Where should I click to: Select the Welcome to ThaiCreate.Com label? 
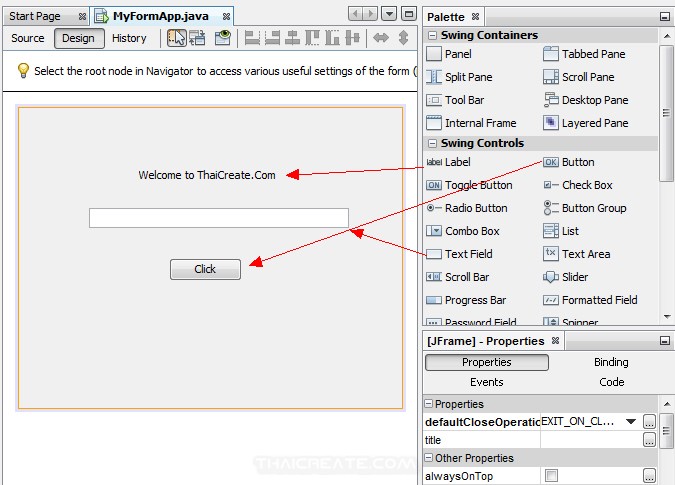pos(207,175)
